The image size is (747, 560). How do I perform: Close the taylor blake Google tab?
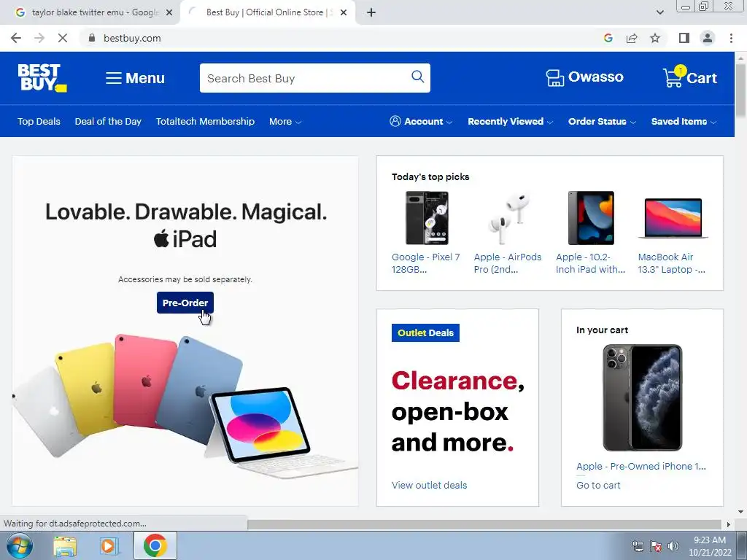click(x=169, y=12)
